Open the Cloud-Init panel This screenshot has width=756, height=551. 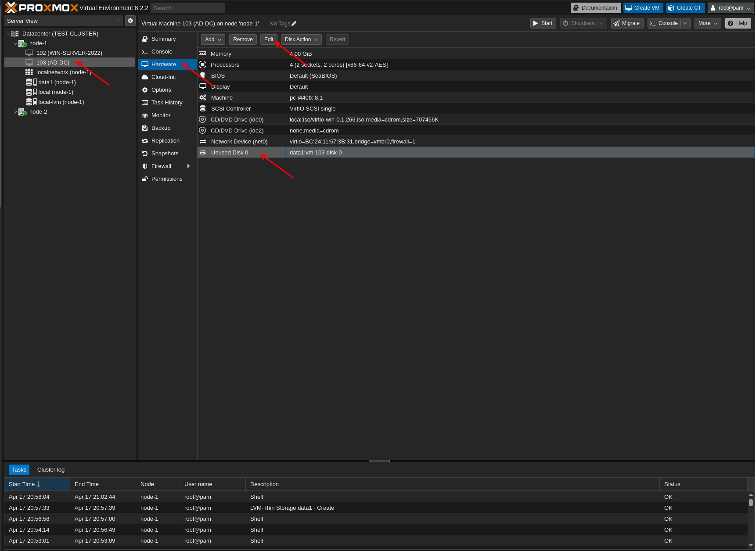pos(164,77)
